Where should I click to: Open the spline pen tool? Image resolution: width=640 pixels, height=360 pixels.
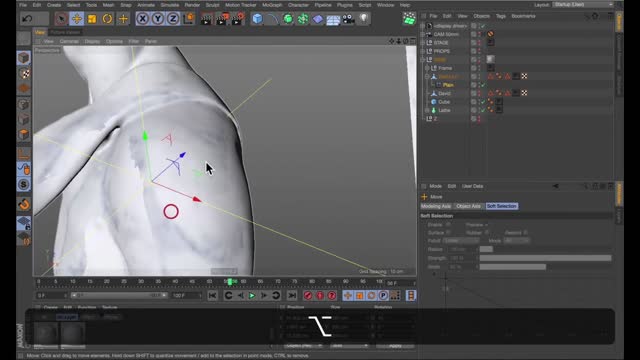coord(272,19)
